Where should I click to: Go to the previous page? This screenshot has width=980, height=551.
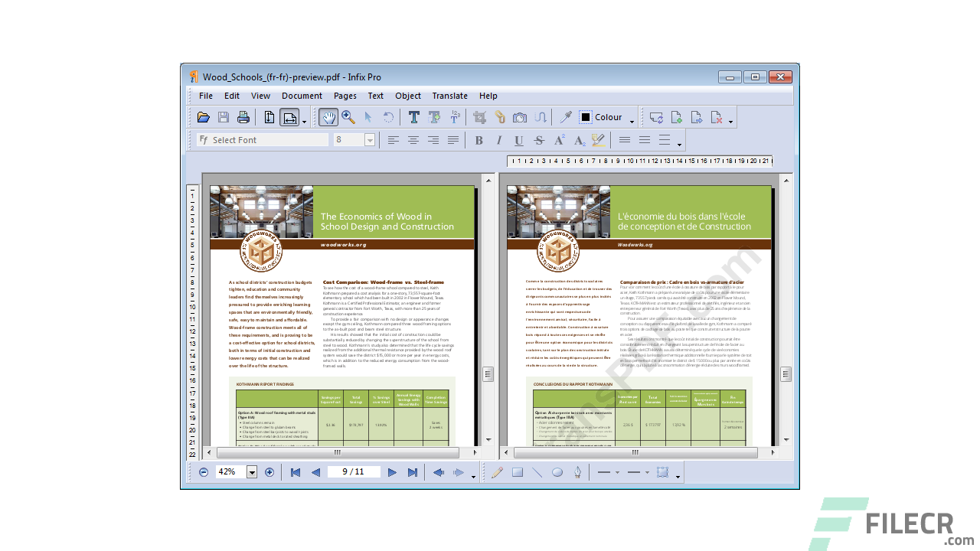pyautogui.click(x=315, y=471)
